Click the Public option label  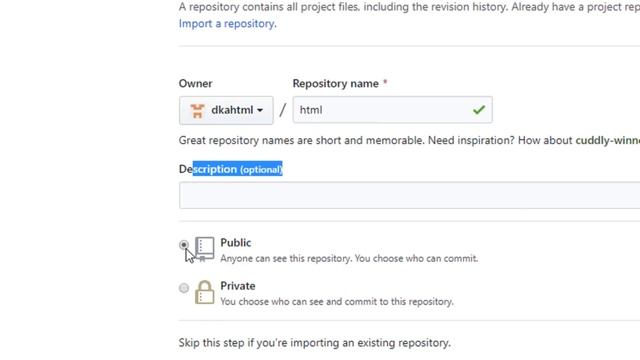point(236,242)
